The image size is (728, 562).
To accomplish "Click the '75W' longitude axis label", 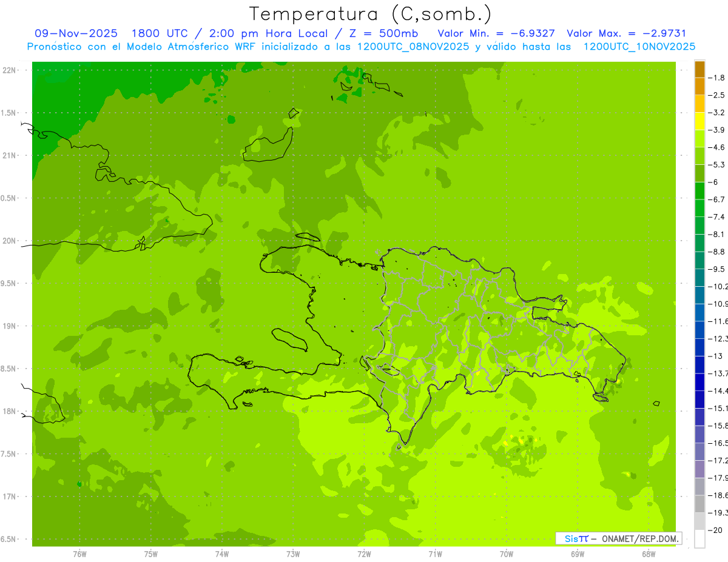I will coord(150,554).
